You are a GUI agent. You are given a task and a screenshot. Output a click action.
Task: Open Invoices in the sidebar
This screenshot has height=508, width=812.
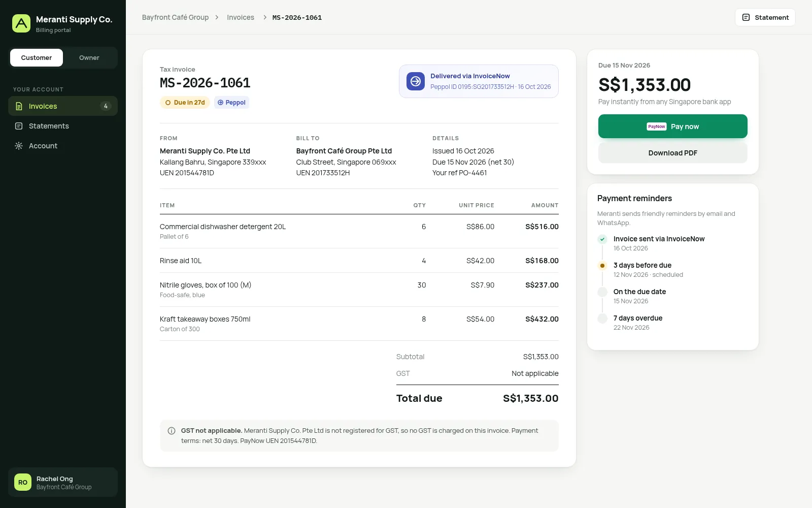[63, 106]
